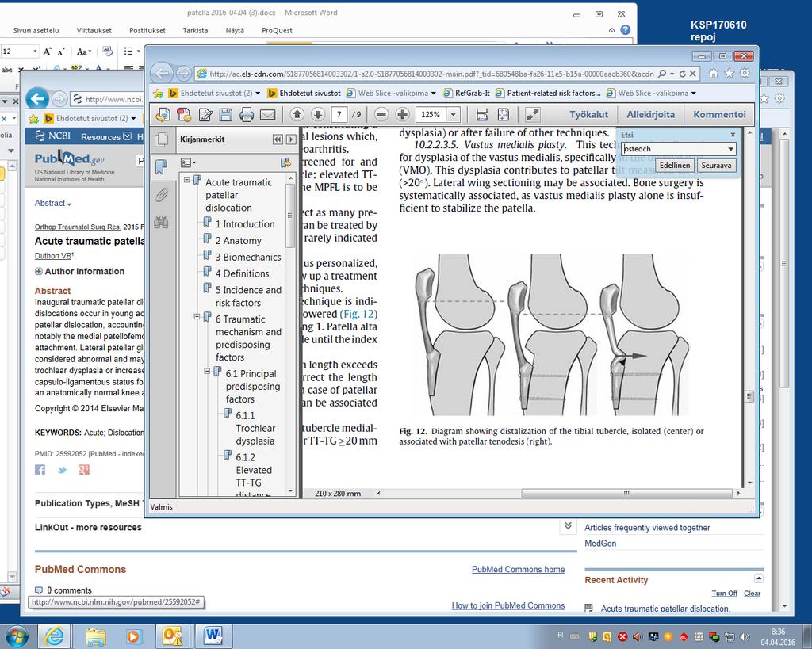Screen dimensions: 812x649
Task: Open the Etsi search field dropdown arrow
Action: click(x=730, y=149)
